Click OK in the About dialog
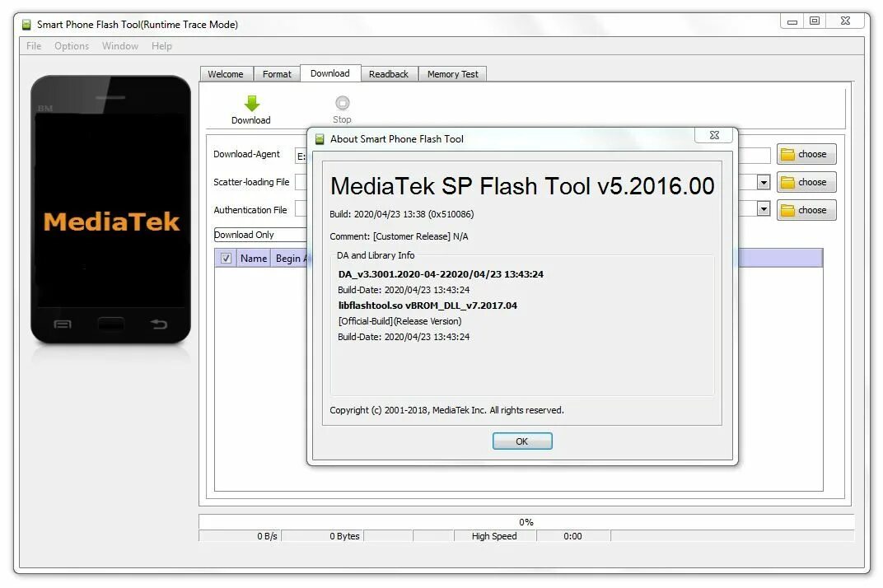Image resolution: width=883 pixels, height=588 pixels. click(x=522, y=441)
